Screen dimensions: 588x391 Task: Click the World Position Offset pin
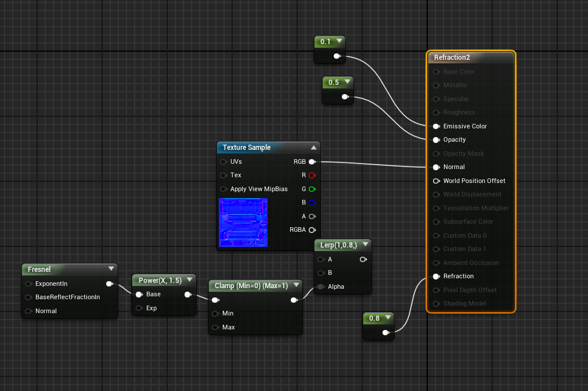[437, 181]
